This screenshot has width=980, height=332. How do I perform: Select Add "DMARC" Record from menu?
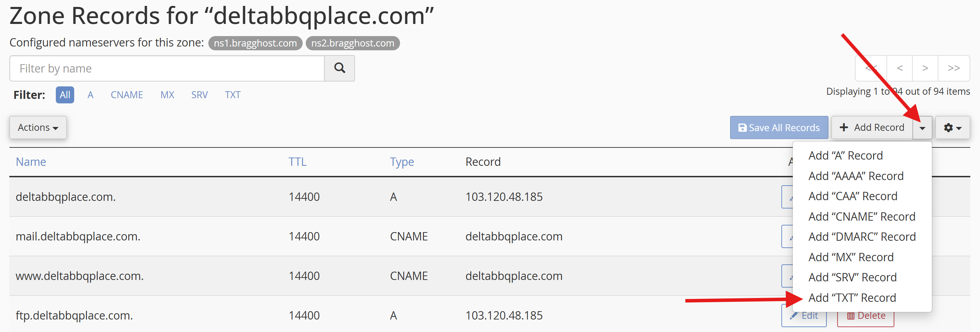click(x=862, y=237)
